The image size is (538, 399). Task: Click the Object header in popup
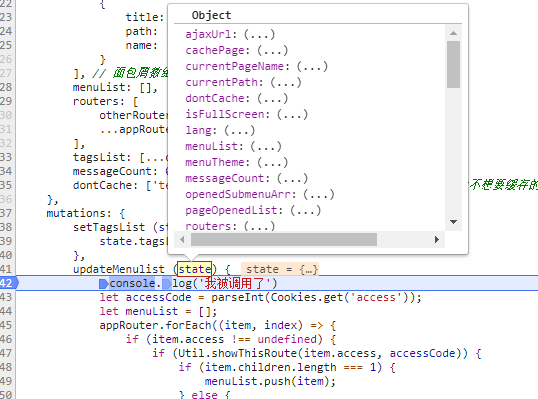pos(211,15)
